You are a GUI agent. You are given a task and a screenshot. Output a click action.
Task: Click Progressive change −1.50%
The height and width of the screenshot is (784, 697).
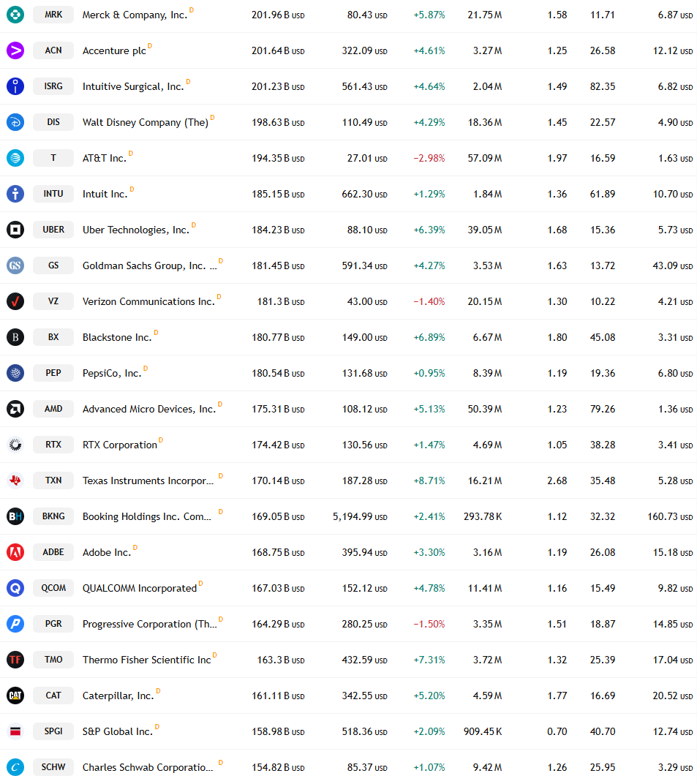(429, 624)
